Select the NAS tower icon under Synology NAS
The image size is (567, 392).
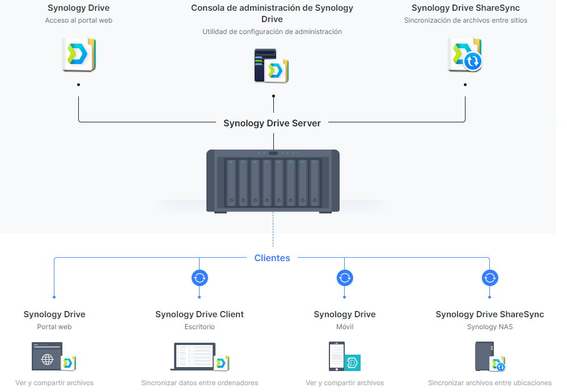[484, 356]
